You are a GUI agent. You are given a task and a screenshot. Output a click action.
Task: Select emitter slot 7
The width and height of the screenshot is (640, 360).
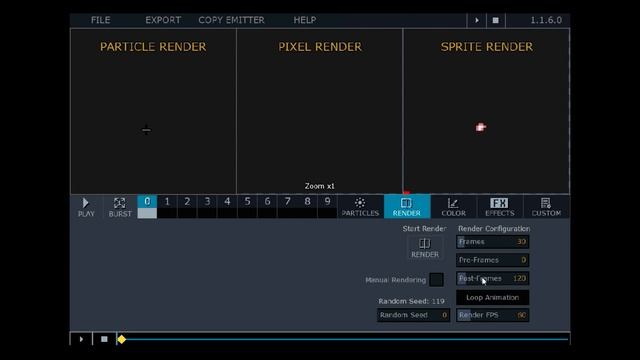[x=287, y=207]
